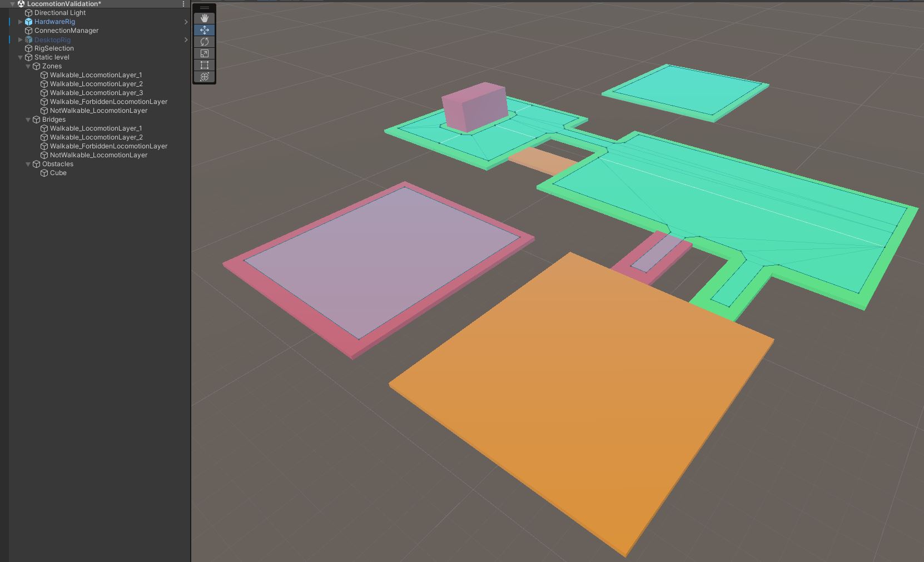Select the Bridges group row
Screen dimensions: 924x562
coord(54,120)
